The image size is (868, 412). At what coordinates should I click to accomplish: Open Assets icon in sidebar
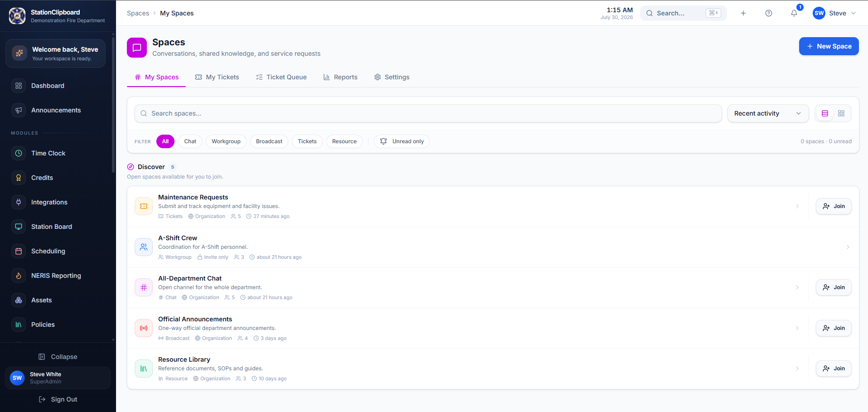click(x=19, y=300)
